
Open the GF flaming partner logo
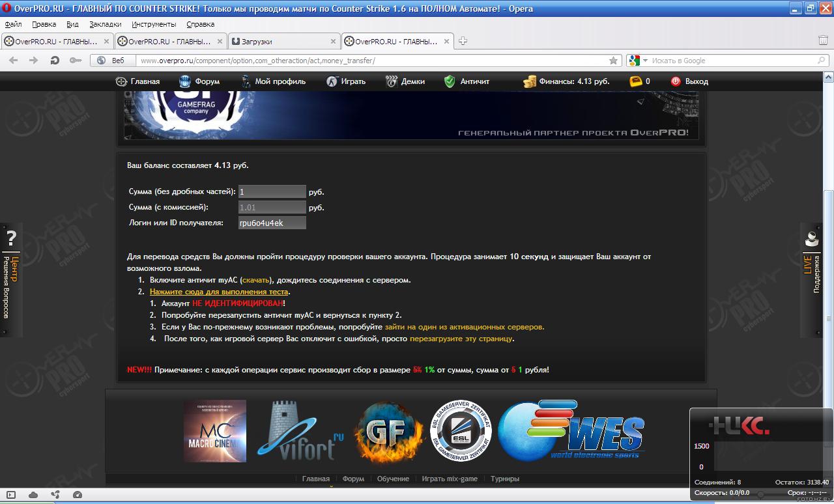pyautogui.click(x=388, y=432)
